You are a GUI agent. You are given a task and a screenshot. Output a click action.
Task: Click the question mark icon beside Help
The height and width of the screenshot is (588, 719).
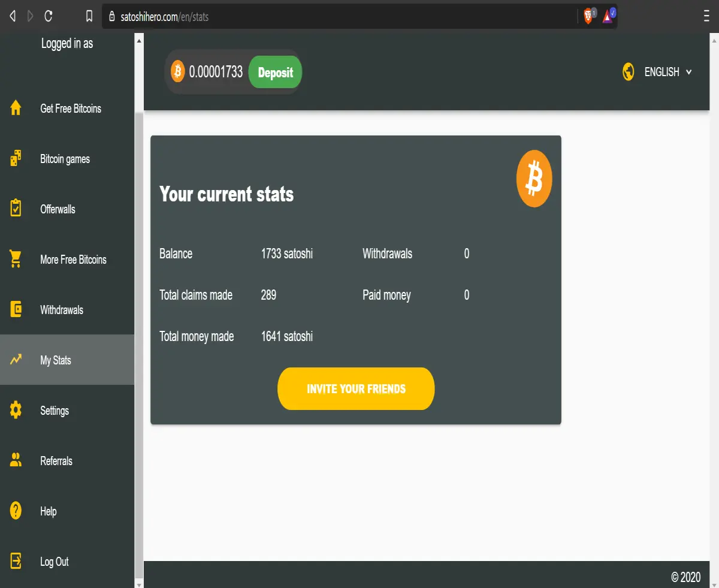coord(16,511)
